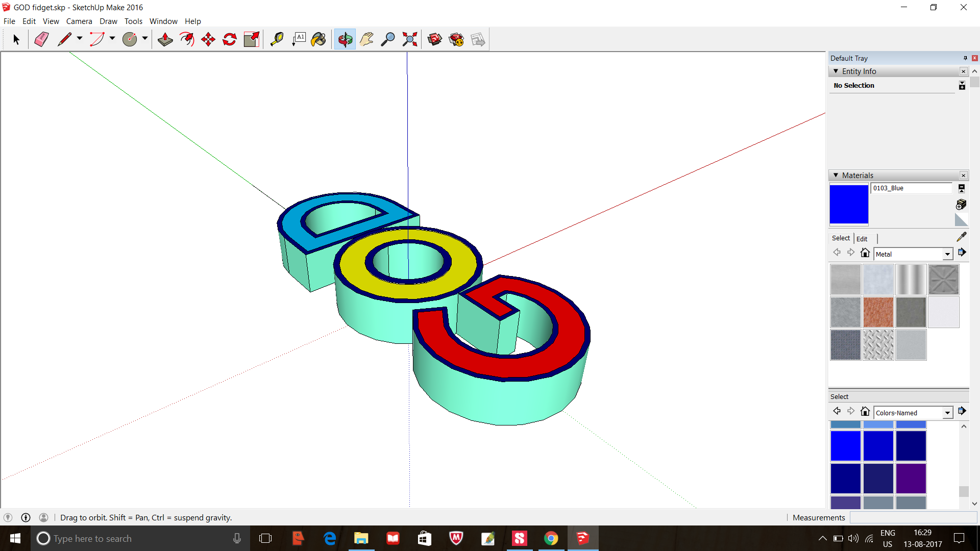Click the Edit tab in Materials
Viewport: 980px width, 551px height.
coord(862,238)
